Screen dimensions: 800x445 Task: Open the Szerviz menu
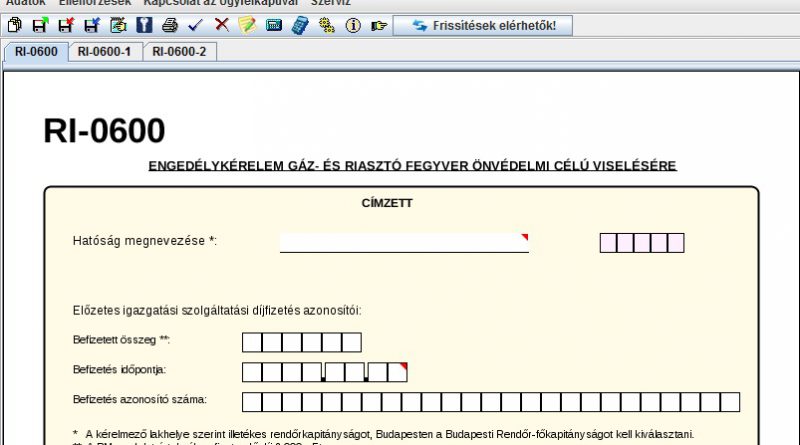point(330,3)
